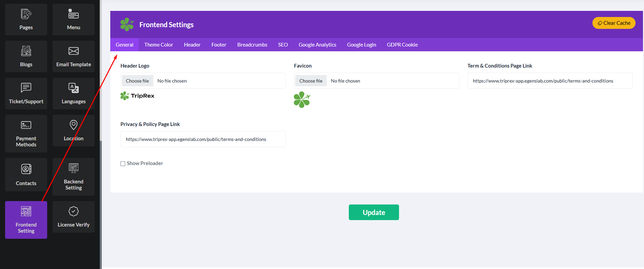Choose file for Header Logo
The width and height of the screenshot is (644, 269).
click(137, 81)
